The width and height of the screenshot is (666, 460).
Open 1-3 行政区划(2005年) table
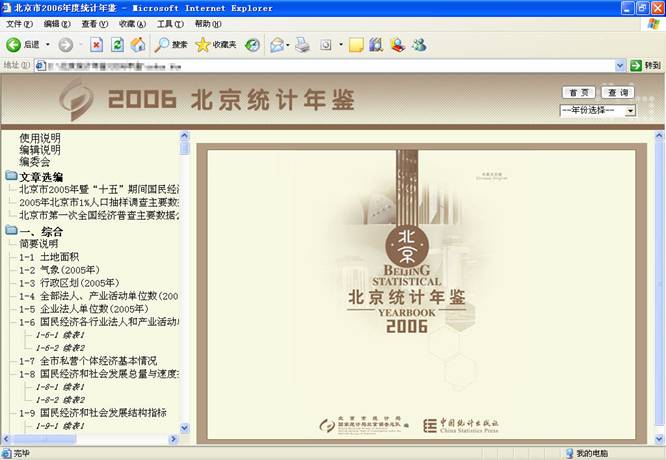69,283
